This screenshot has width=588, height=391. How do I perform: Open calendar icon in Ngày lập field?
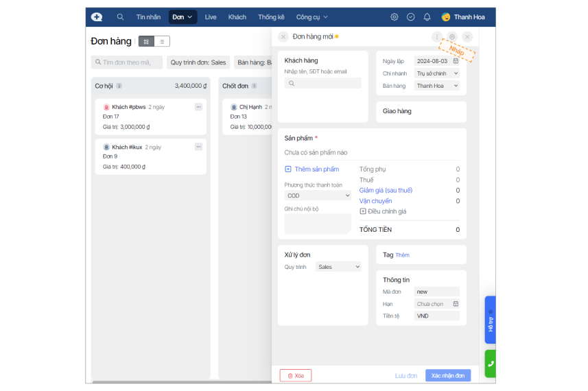click(456, 61)
